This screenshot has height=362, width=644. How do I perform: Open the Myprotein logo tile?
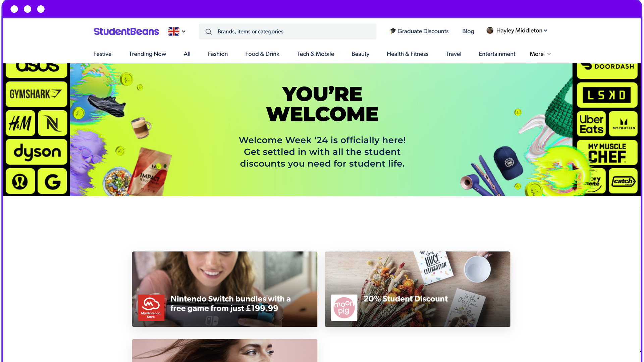pyautogui.click(x=623, y=124)
